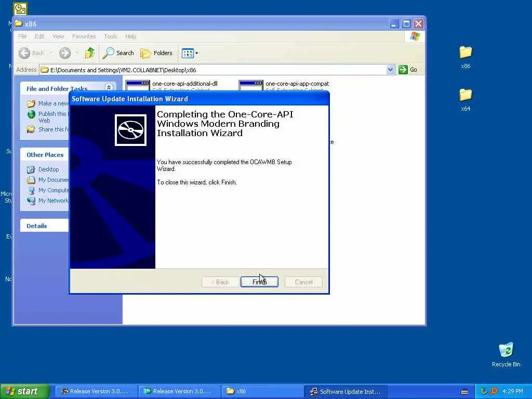Click the Recycle Bin desktop icon

coord(506,350)
